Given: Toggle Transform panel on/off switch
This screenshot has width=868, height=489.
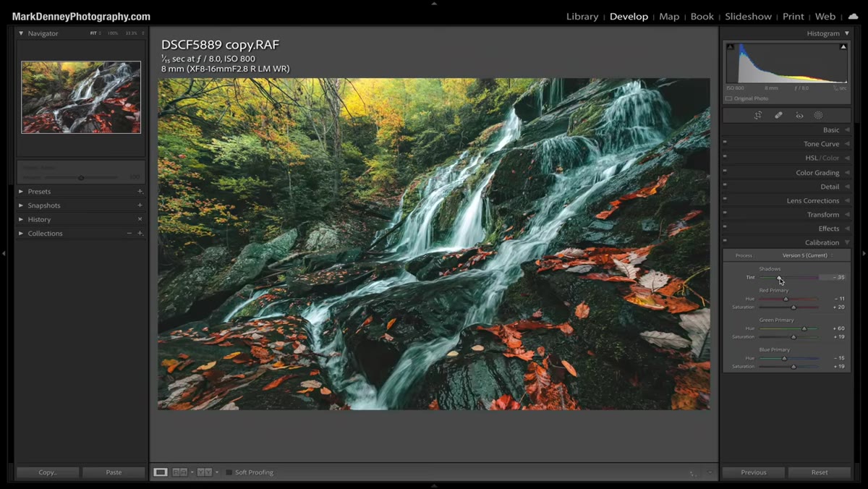Looking at the screenshot, I should (x=725, y=214).
